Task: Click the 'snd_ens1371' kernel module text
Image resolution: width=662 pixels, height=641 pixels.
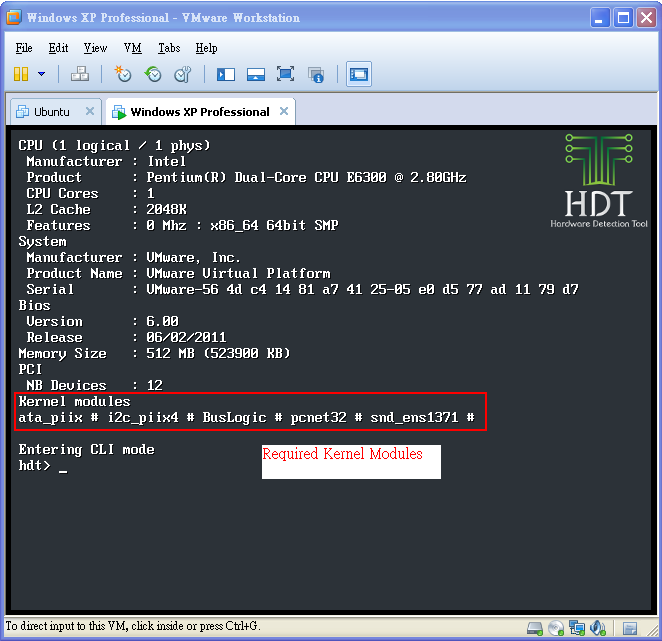Action: (x=414, y=418)
